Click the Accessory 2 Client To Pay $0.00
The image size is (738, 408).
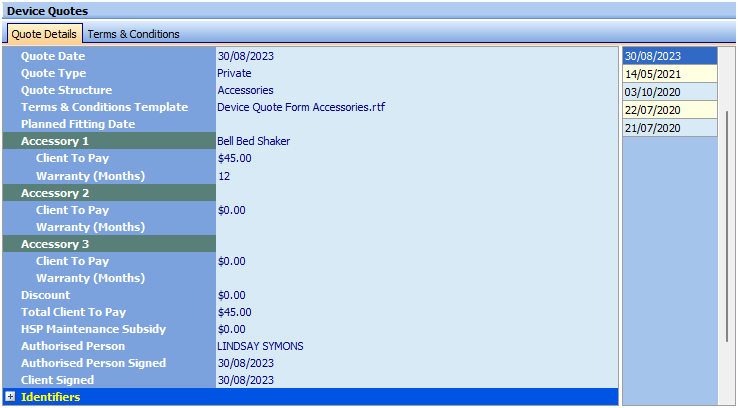coord(232,210)
